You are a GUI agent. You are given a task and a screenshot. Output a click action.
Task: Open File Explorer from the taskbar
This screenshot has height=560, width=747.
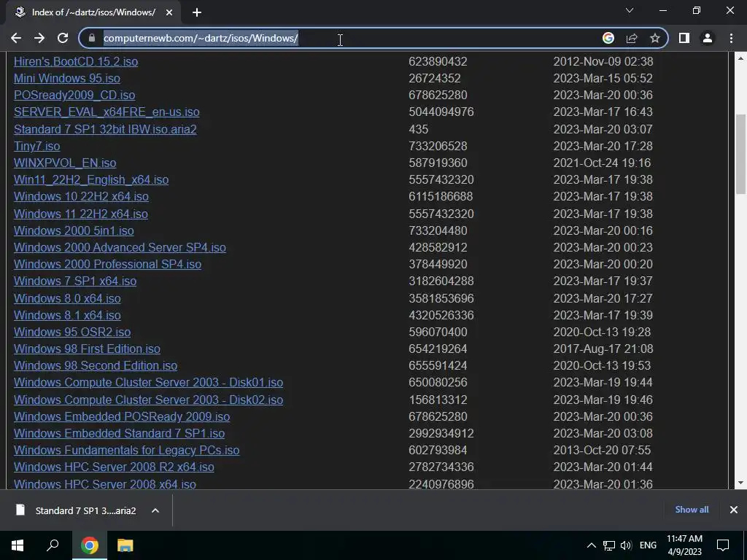pyautogui.click(x=125, y=545)
